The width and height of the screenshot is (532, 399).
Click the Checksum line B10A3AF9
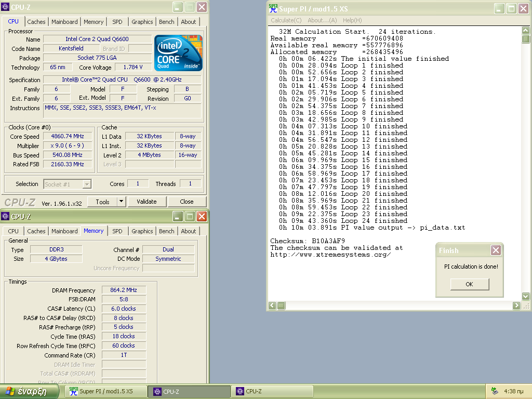(308, 241)
